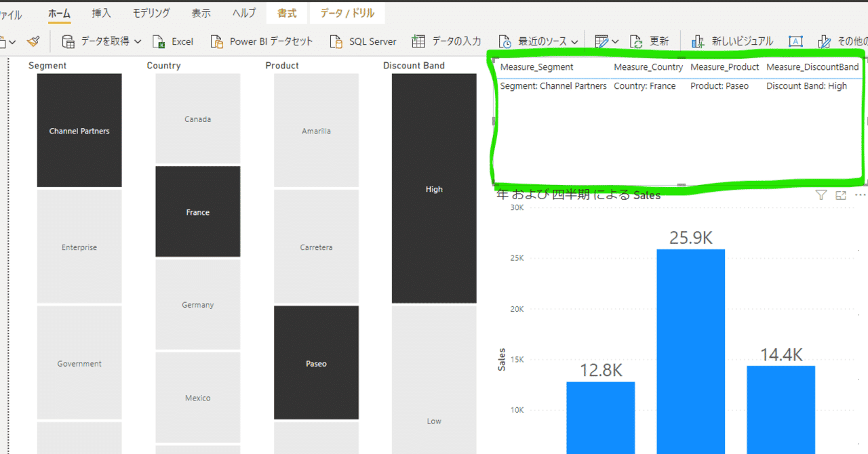This screenshot has width=868, height=454.
Task: Click the 'Country: France' table cell
Action: tap(645, 86)
